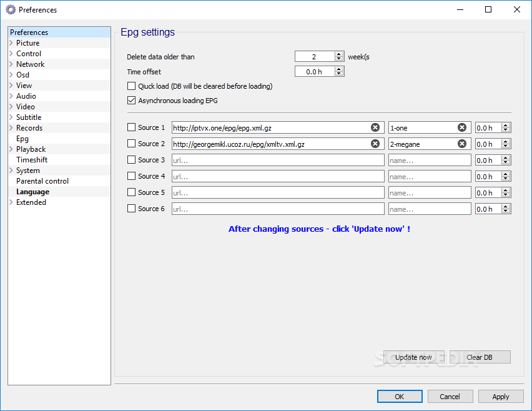
Task: Increase the Source 1 hour offset
Action: 506,125
